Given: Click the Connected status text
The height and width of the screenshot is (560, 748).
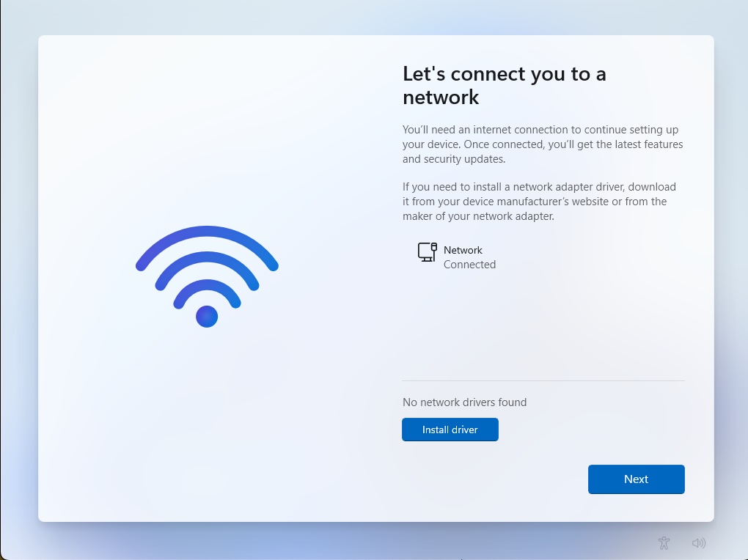Looking at the screenshot, I should 469,265.
